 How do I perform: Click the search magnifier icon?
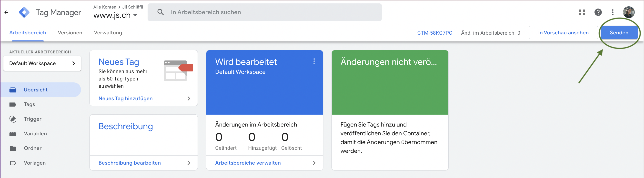(161, 12)
